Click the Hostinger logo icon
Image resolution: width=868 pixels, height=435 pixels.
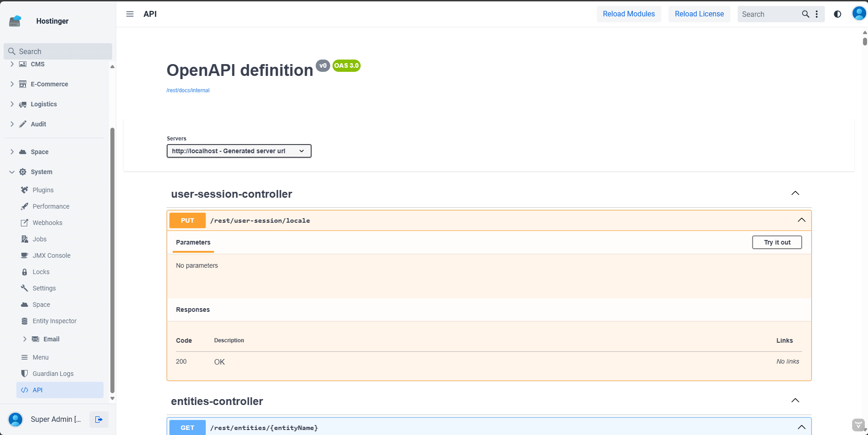click(x=15, y=21)
